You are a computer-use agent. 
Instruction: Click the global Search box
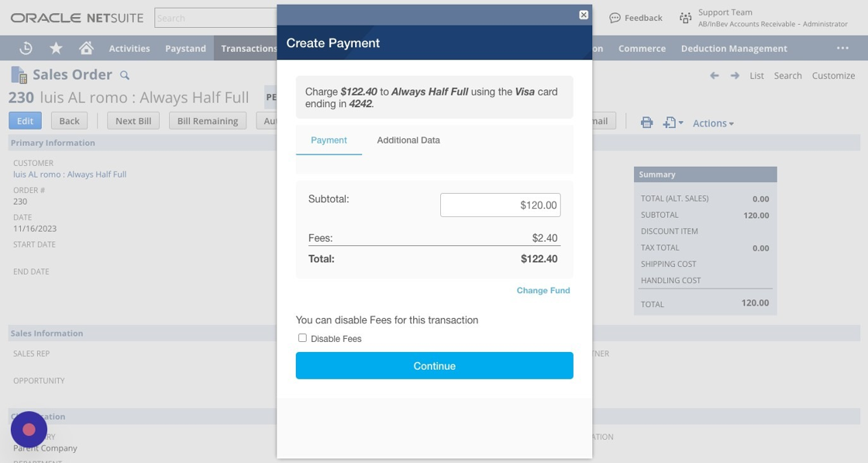tap(215, 19)
